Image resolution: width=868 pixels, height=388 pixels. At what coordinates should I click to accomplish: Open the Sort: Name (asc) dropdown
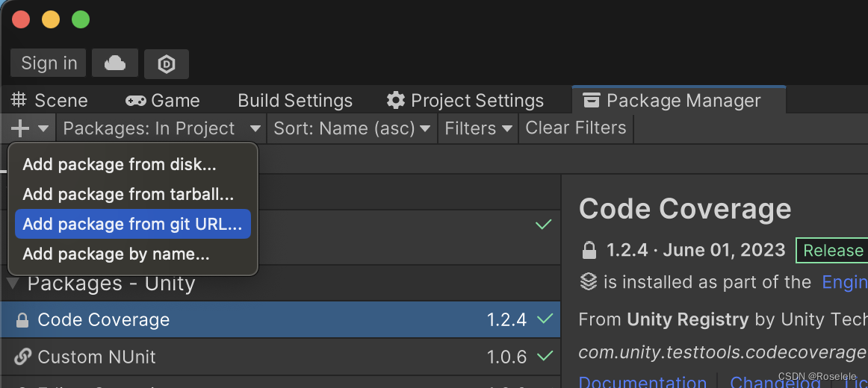pos(352,128)
